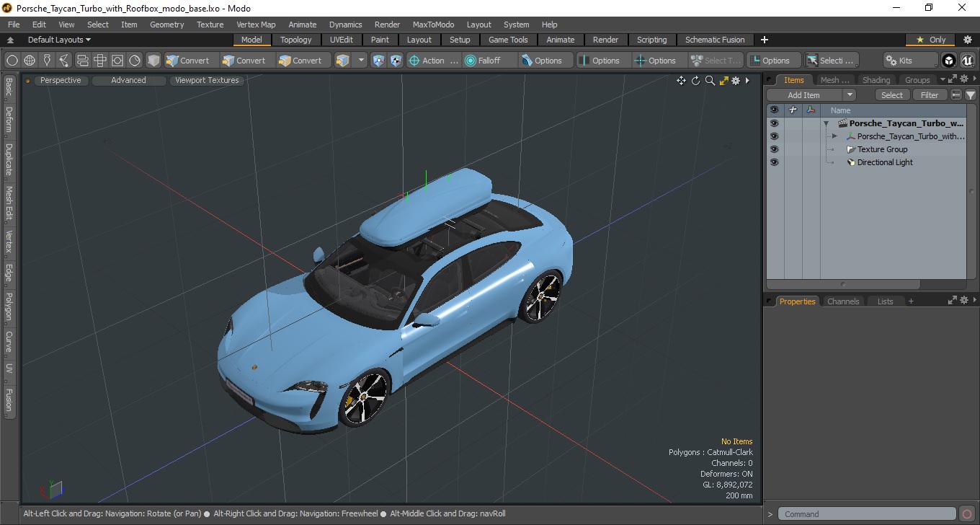Screen dimensions: 980x525
Task: Switch to the Shading tab
Action: (876, 80)
